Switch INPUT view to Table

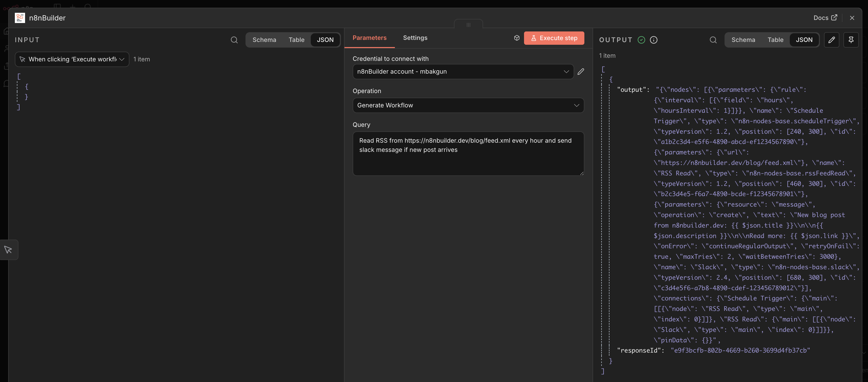point(296,40)
